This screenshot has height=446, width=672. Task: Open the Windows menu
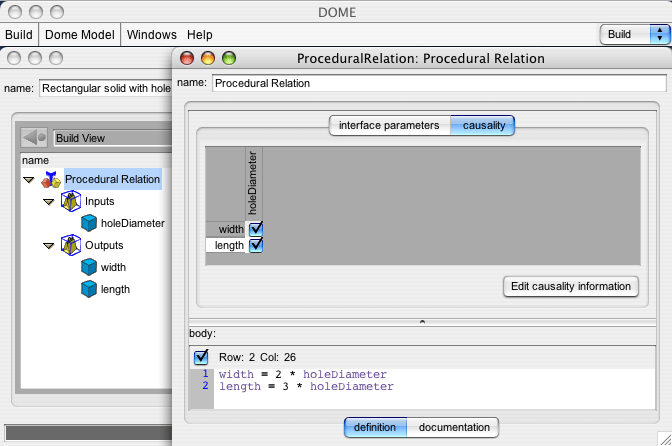tap(152, 35)
